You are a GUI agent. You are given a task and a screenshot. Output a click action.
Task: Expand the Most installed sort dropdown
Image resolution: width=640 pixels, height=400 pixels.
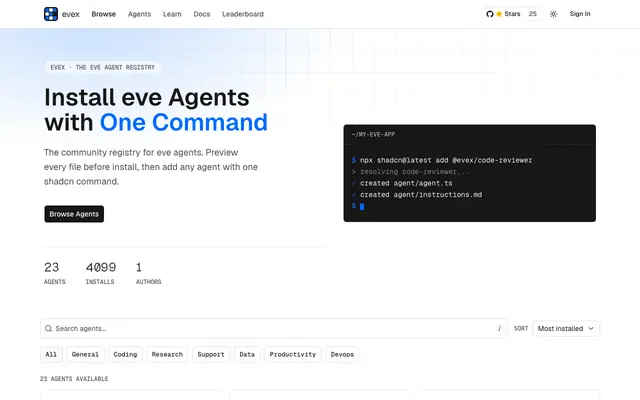pos(566,329)
